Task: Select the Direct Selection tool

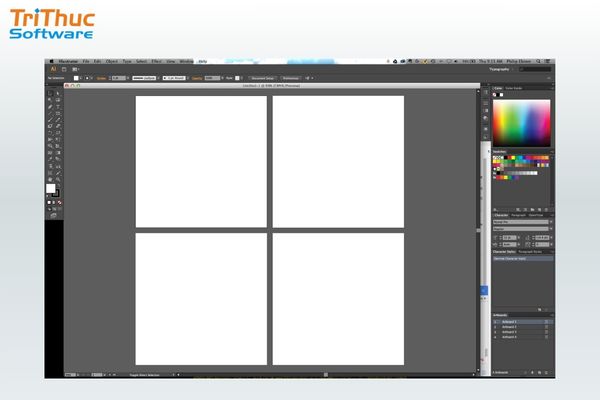Action: pyautogui.click(x=58, y=93)
